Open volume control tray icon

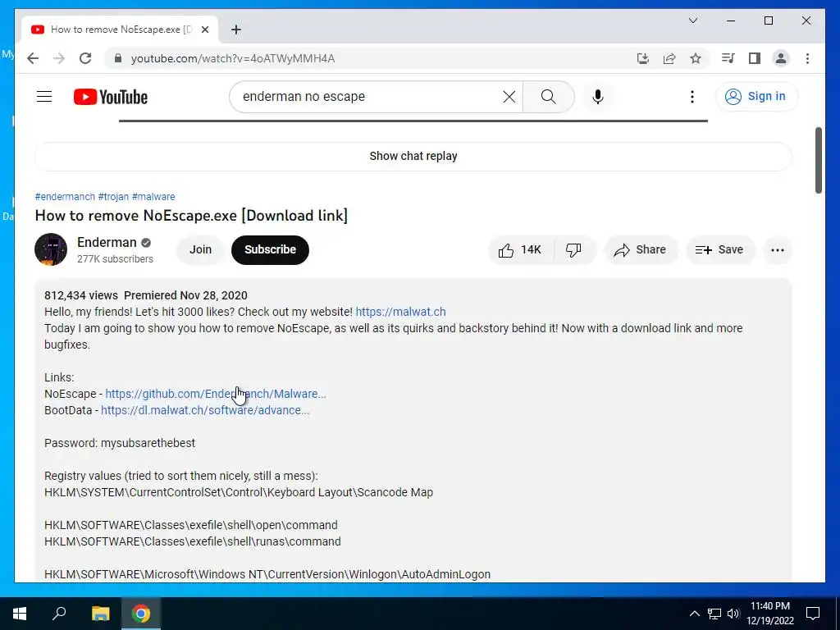click(733, 614)
